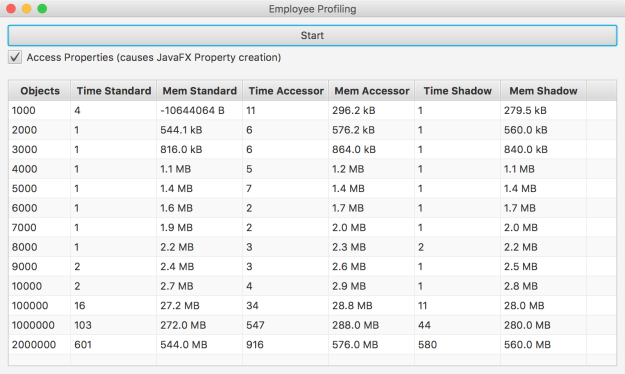Viewport: 625px width, 374px height.
Task: Click Time Shadow value 580
Action: pyautogui.click(x=457, y=345)
